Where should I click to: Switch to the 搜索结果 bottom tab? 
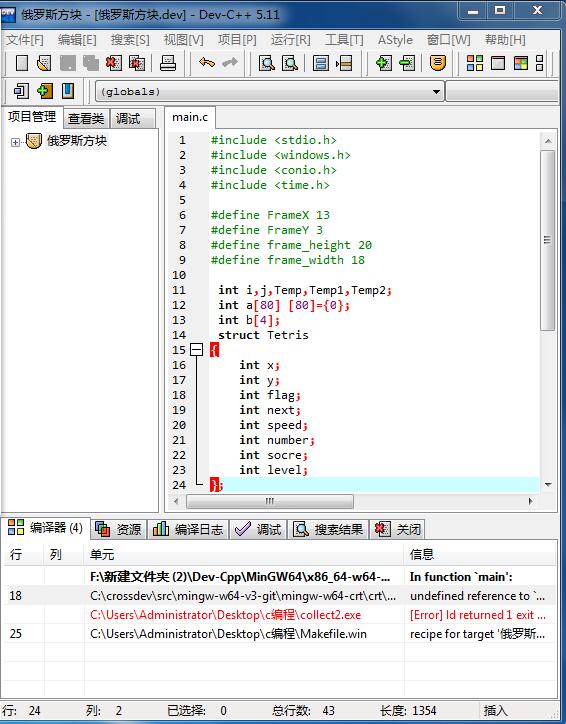[328, 529]
